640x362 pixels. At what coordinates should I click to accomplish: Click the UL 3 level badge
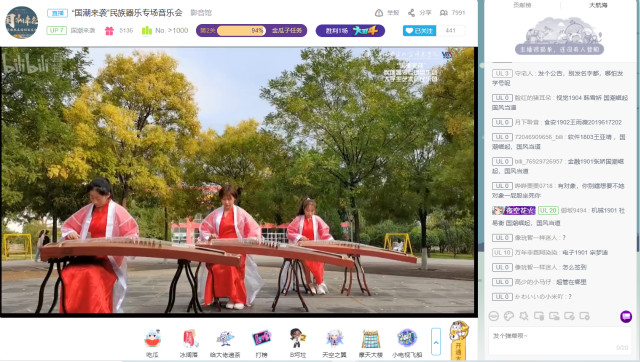pyautogui.click(x=502, y=73)
